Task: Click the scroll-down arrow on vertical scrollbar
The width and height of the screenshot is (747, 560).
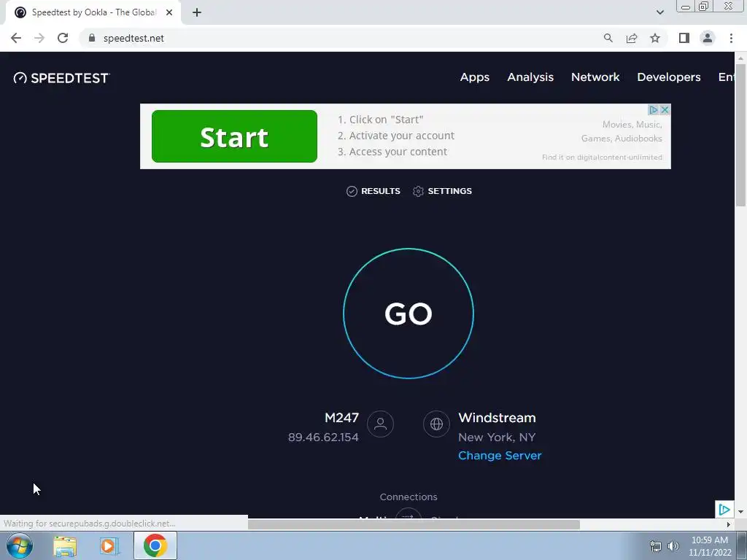Action: click(x=740, y=512)
